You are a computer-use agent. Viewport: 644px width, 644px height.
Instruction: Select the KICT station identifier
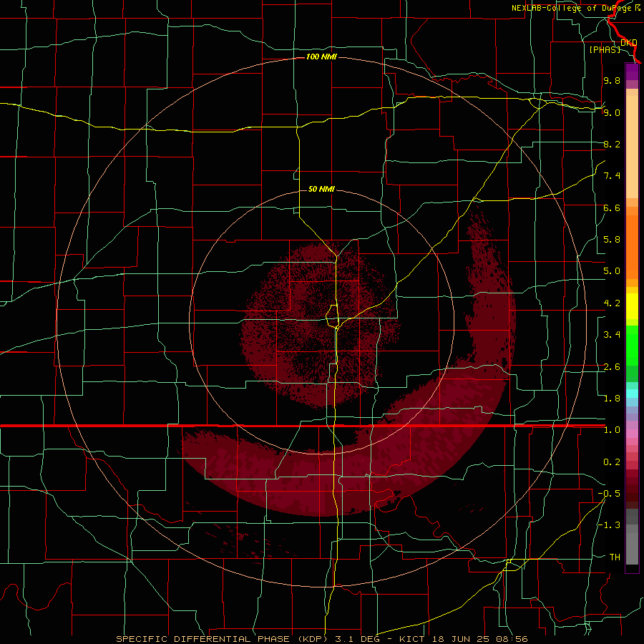[413, 639]
